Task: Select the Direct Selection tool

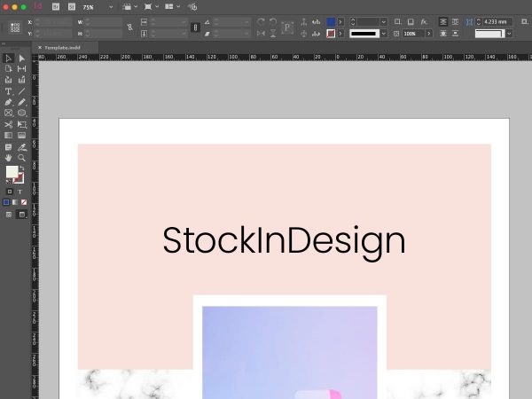Action: click(21, 59)
